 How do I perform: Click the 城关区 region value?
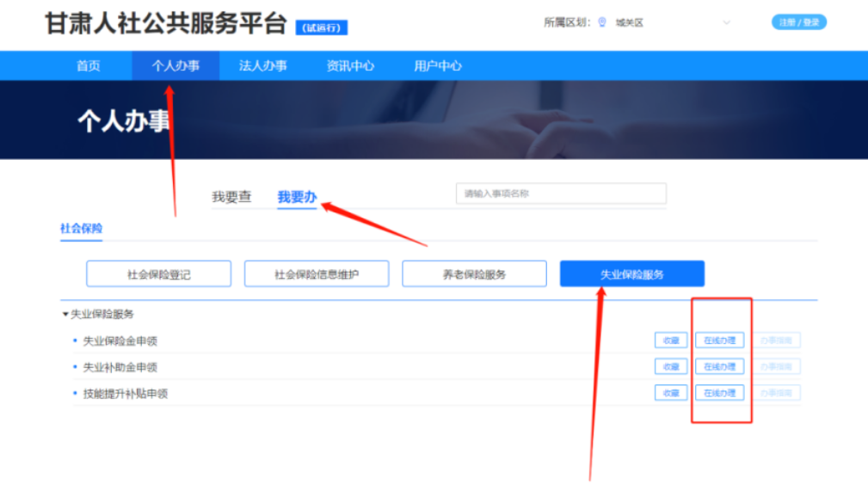(630, 22)
